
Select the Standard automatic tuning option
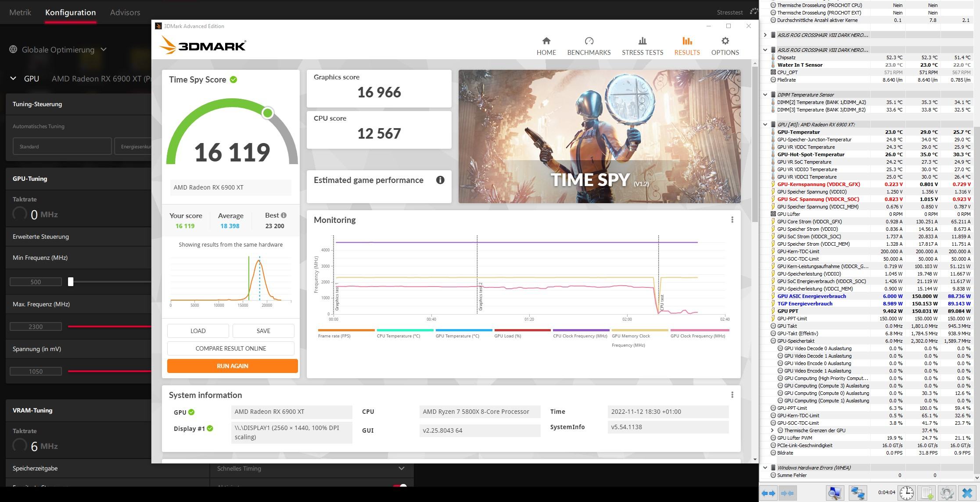pyautogui.click(x=62, y=147)
